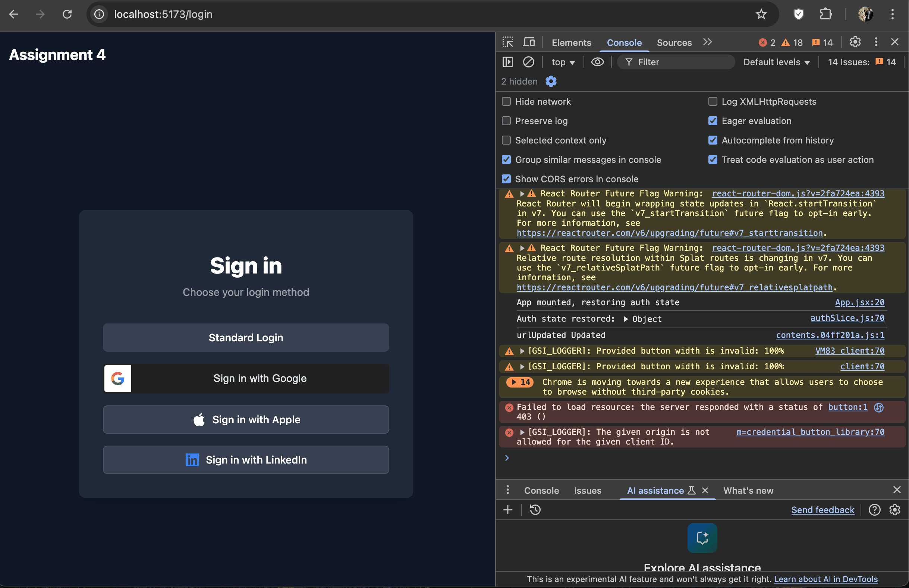Reload the localhost login page
The height and width of the screenshot is (588, 909).
[67, 15]
